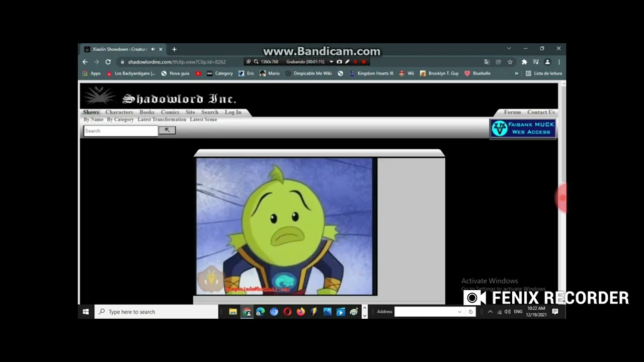Open the Bluebelle bookmark
Viewport: 644px width, 362px height.
pyautogui.click(x=477, y=73)
